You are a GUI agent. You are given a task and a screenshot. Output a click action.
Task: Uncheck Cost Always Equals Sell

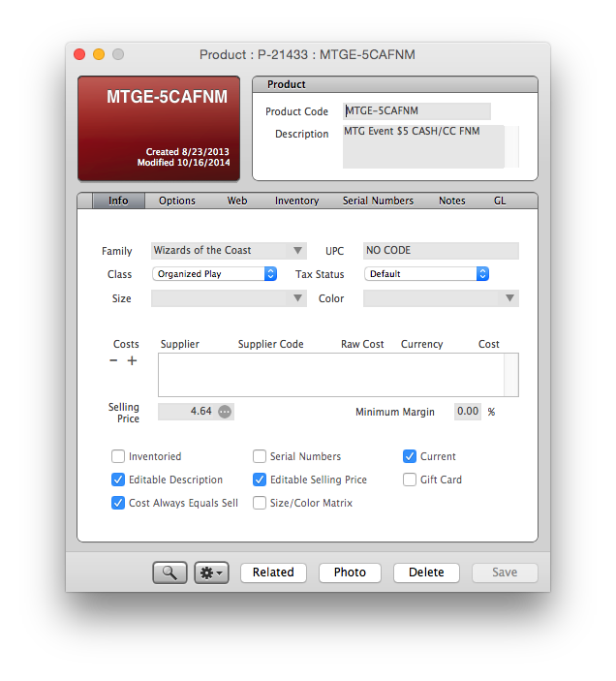pos(118,503)
